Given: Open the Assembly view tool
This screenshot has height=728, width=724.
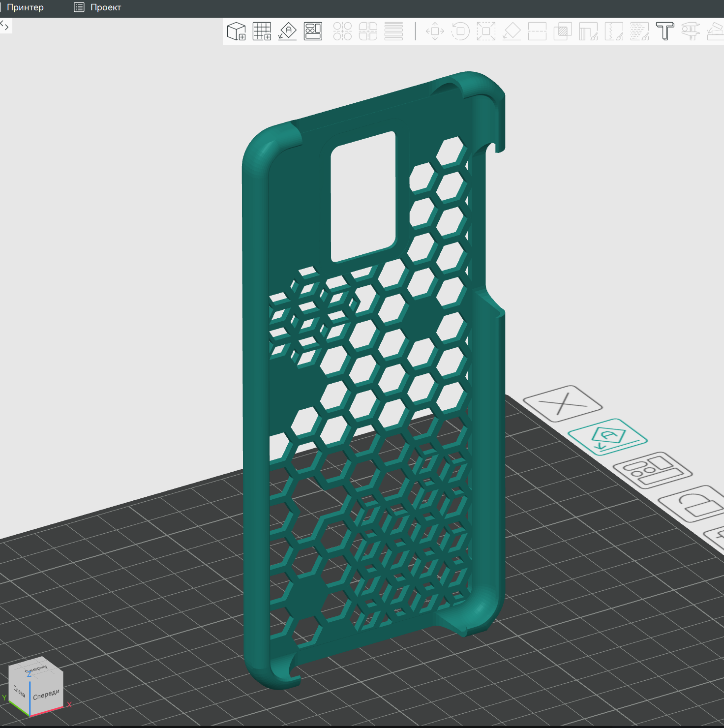Looking at the screenshot, I should click(x=716, y=31).
